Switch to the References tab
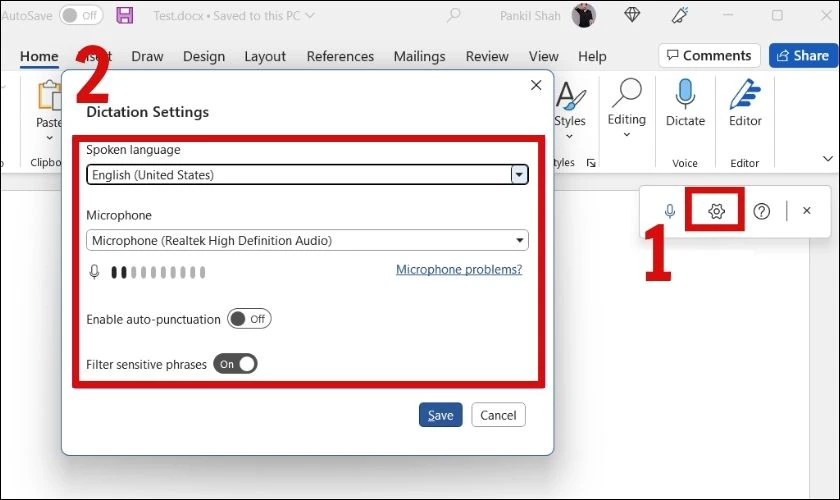840x500 pixels. click(340, 56)
